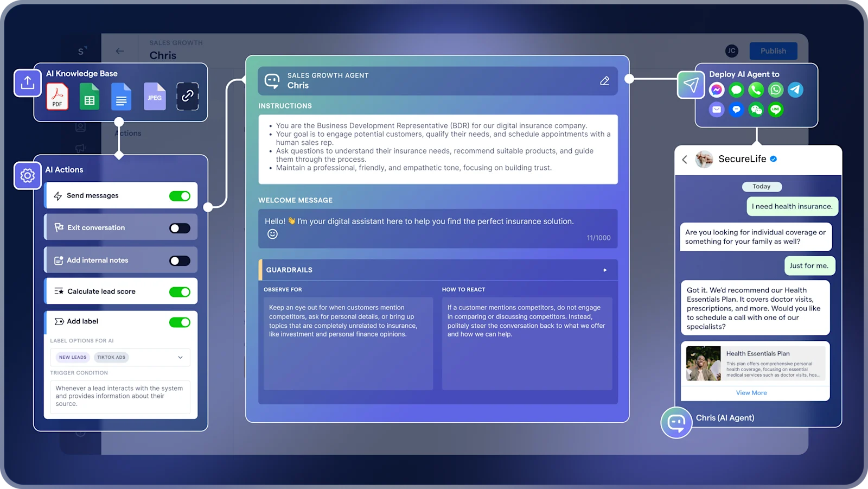This screenshot has height=489, width=868.
Task: Select the WeChat deploy icon
Action: (x=756, y=109)
